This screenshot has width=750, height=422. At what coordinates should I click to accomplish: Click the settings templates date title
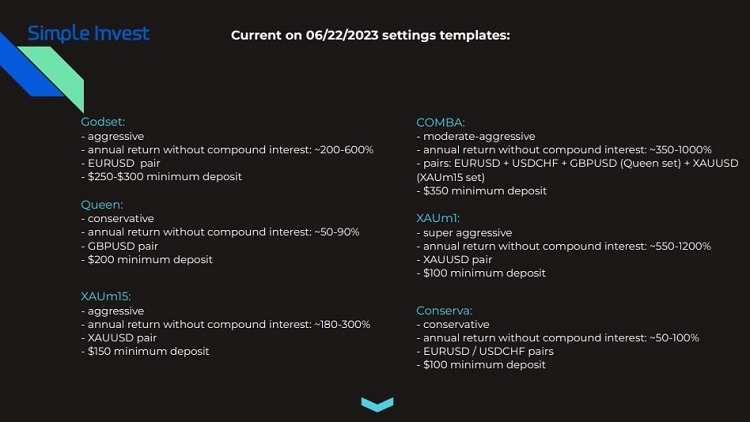click(371, 35)
